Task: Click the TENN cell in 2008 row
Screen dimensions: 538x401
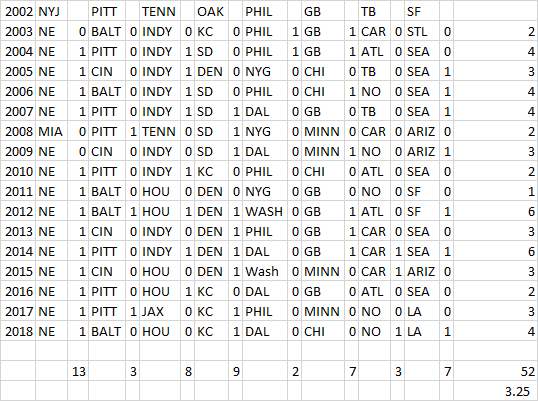Action: click(x=160, y=132)
